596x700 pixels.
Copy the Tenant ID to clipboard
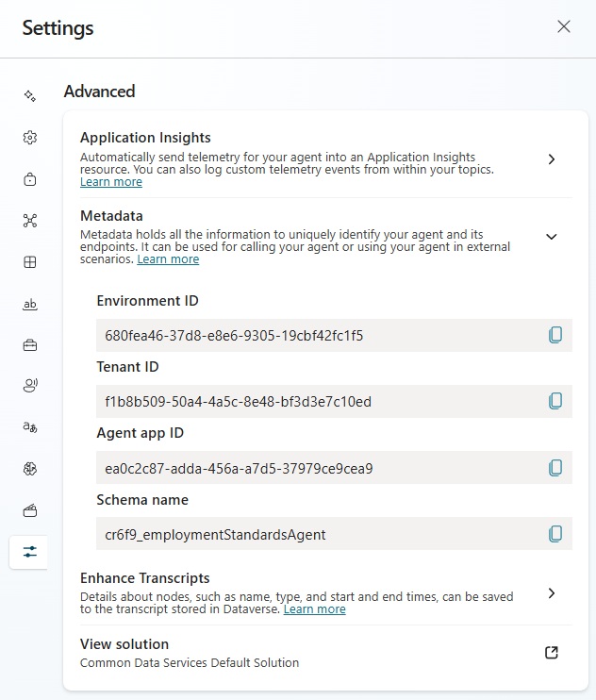(555, 401)
